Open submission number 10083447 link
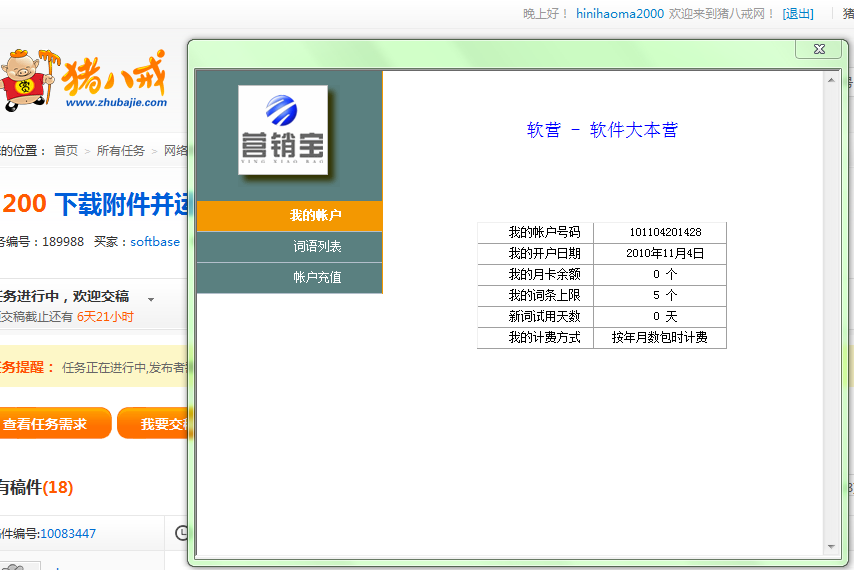 68,534
